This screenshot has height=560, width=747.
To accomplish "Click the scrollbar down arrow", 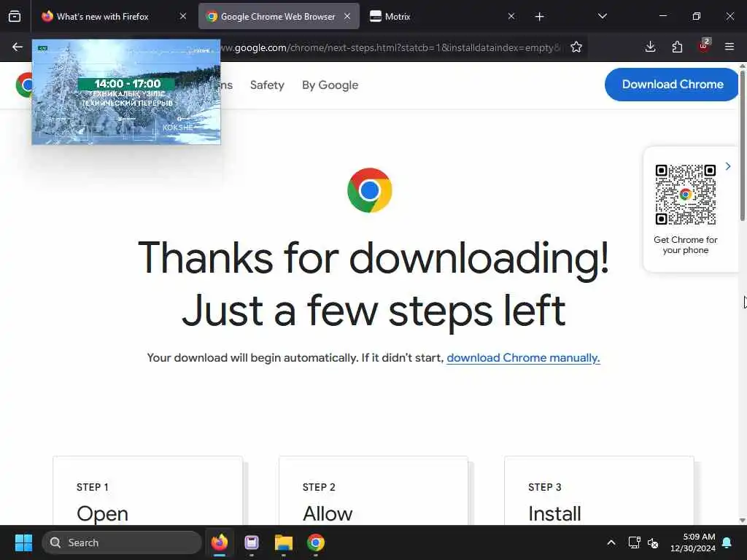I will (x=742, y=520).
